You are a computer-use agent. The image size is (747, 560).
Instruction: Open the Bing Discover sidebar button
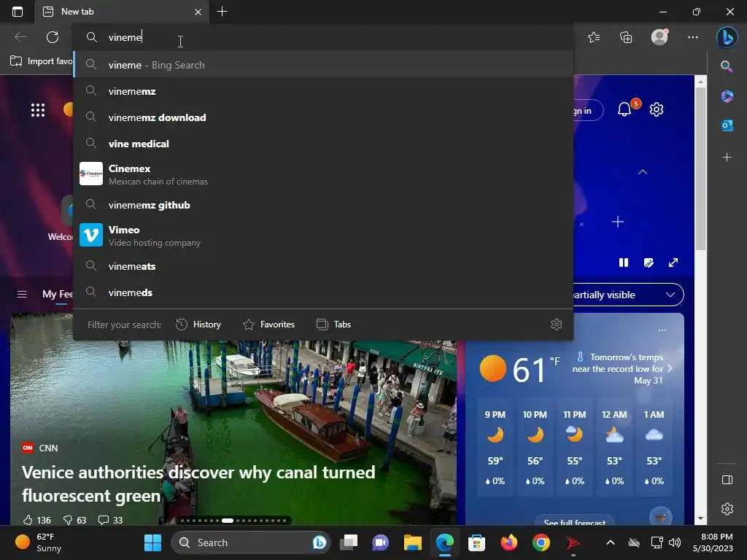tap(727, 37)
